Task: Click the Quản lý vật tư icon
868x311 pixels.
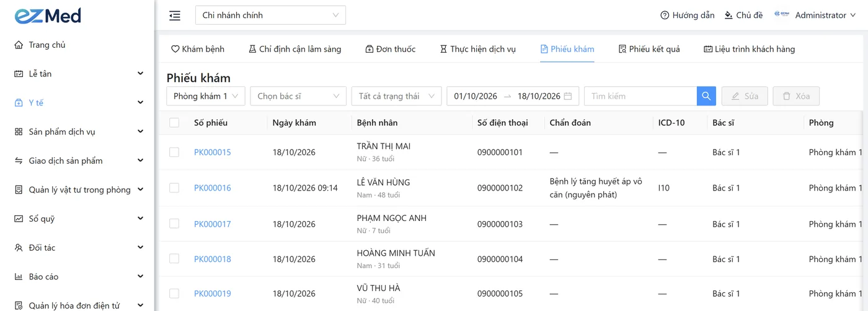Action: (19, 190)
